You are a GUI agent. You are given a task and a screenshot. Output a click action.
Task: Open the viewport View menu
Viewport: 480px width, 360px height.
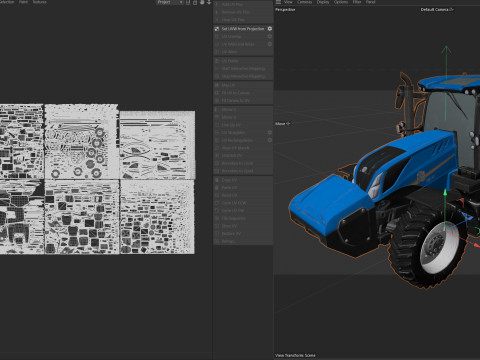(x=288, y=2)
